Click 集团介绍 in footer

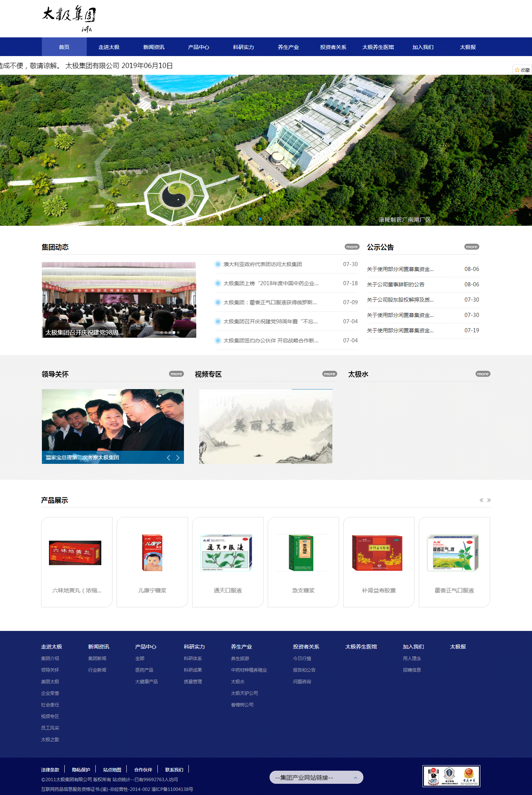50,658
